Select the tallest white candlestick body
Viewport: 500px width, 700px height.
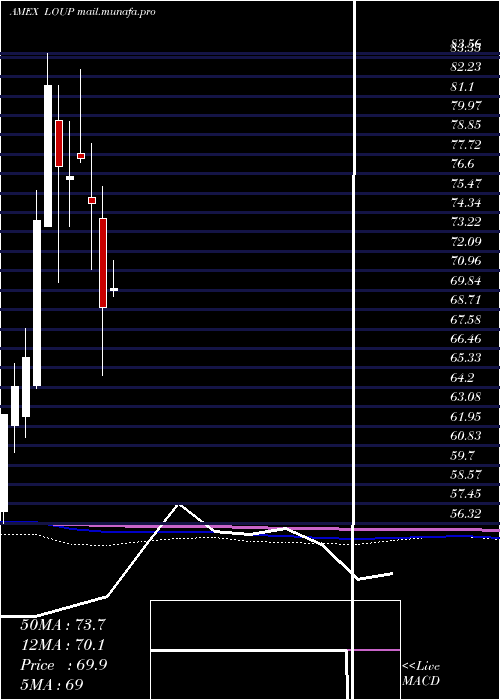(x=37, y=303)
